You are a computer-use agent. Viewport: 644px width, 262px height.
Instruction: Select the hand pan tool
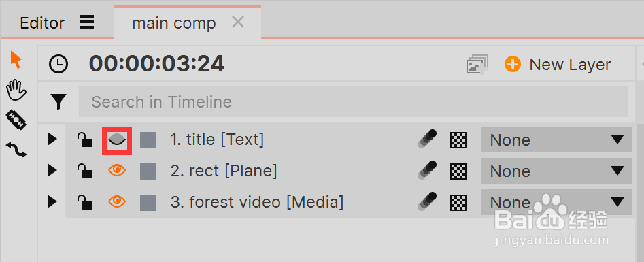[16, 91]
